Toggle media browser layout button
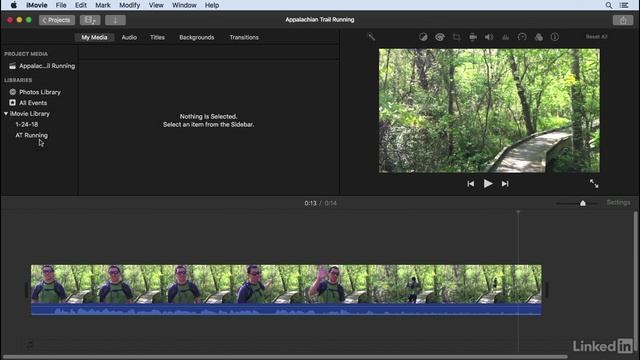 [90, 20]
